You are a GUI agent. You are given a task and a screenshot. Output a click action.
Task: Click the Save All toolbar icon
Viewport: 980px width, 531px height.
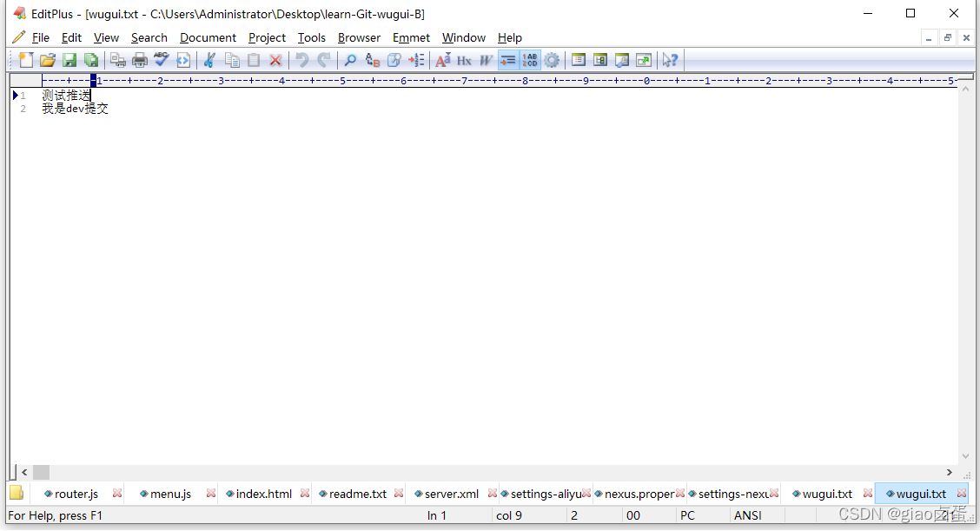(91, 60)
